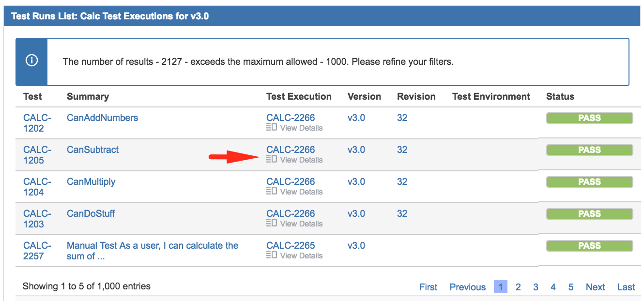The height and width of the screenshot is (301, 644).
Task: Open Manual Test summary link for CALC-2257
Action: tap(153, 251)
